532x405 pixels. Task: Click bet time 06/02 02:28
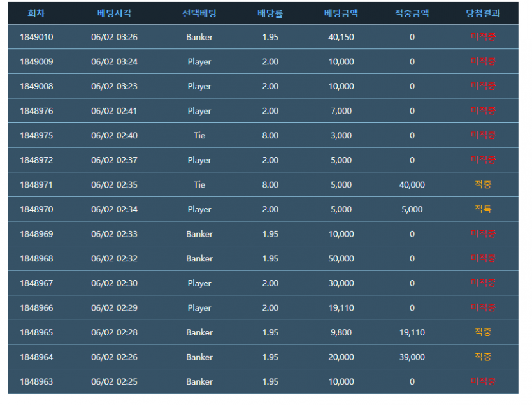pos(114,332)
